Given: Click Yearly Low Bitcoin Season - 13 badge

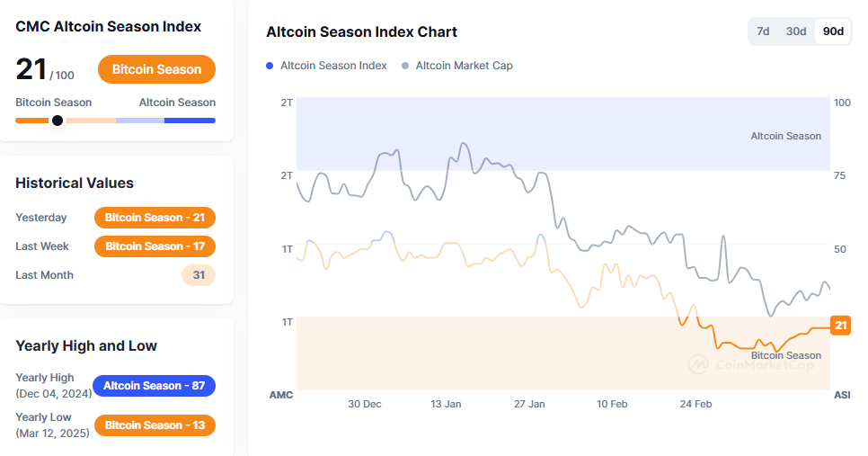Looking at the screenshot, I should 155,425.
